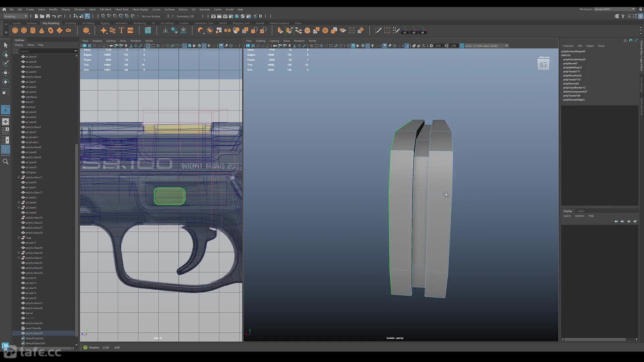
Task: Click the Polygon Type text tool icon
Action: [x=121, y=31]
